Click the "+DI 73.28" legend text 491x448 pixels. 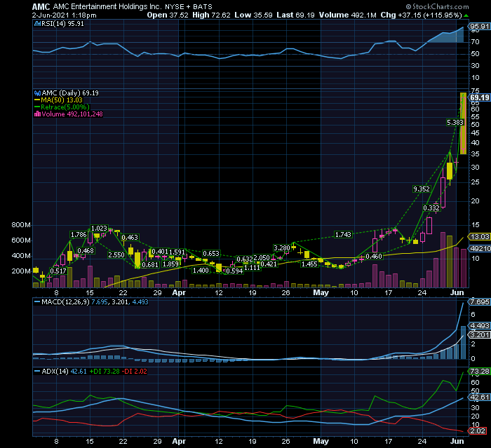tap(105, 372)
